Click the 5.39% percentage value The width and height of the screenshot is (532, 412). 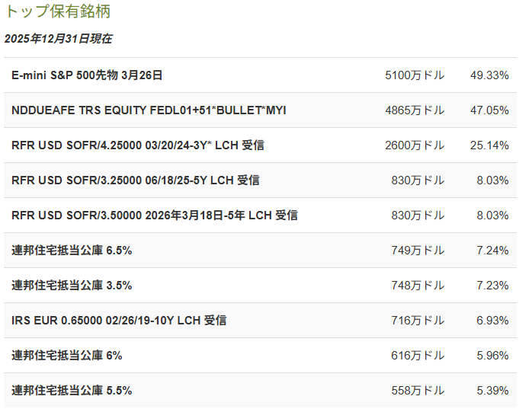(492, 391)
